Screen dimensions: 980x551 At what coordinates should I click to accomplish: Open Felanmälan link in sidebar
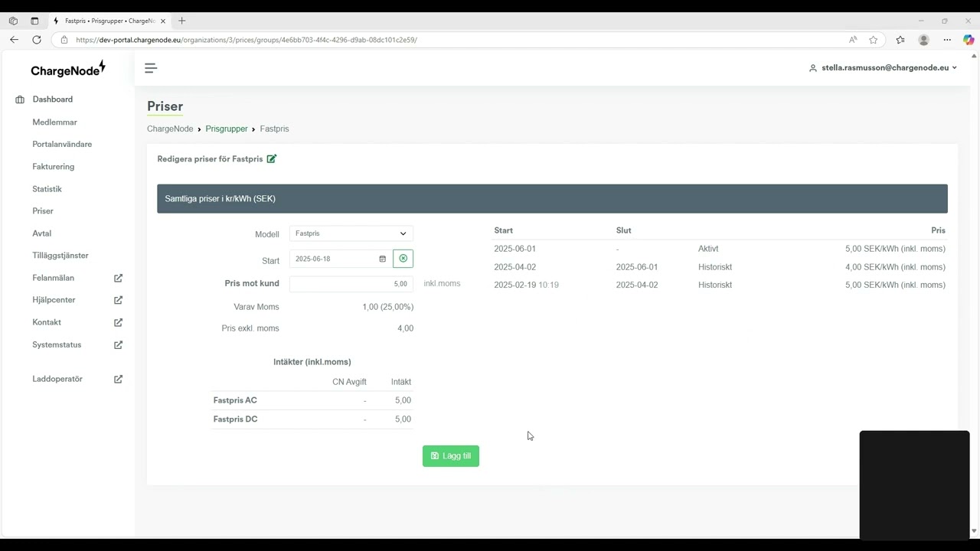click(54, 278)
